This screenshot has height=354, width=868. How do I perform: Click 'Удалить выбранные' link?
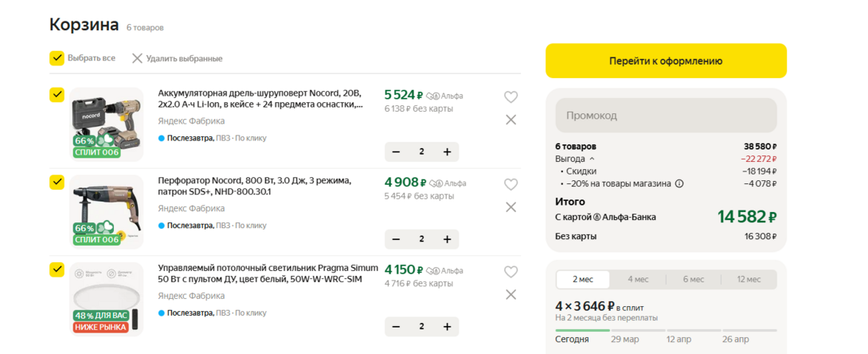pyautogui.click(x=177, y=58)
